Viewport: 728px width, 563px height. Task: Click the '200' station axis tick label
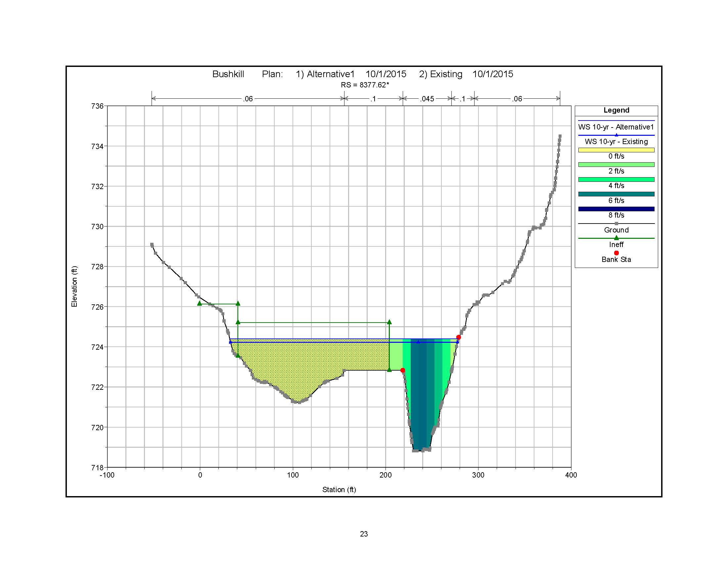click(386, 475)
